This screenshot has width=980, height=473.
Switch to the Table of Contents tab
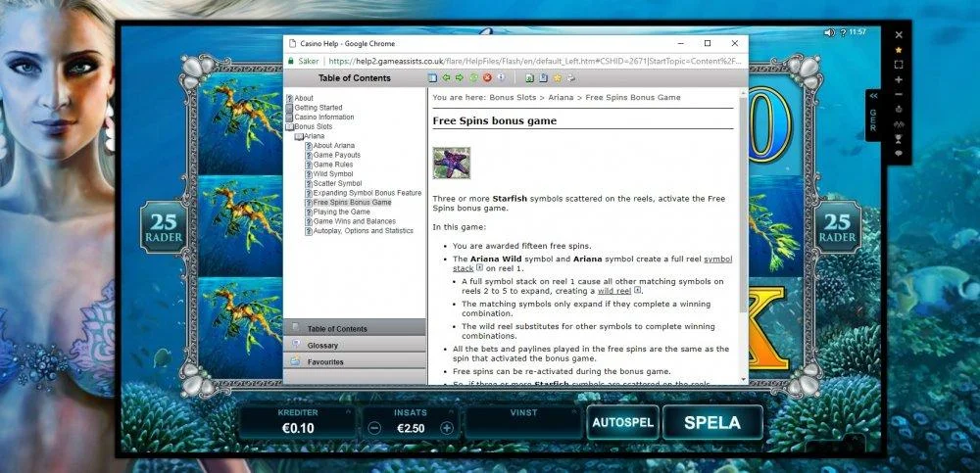(x=355, y=328)
